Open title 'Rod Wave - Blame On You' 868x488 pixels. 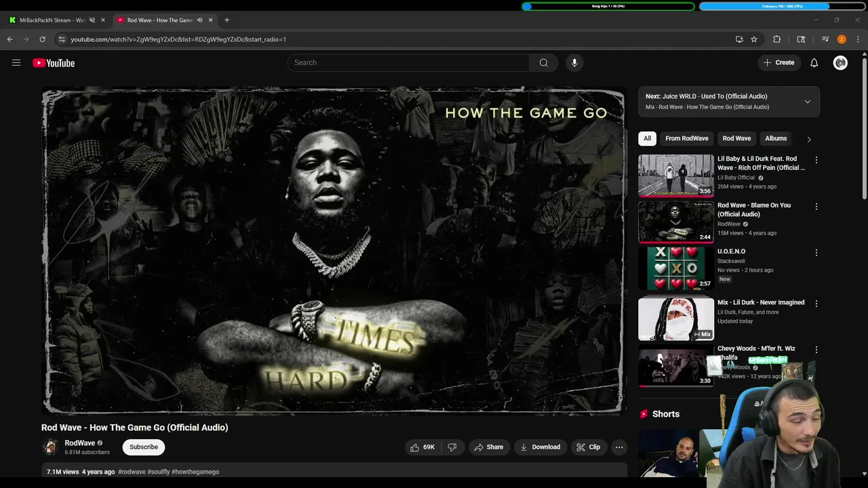pos(754,209)
